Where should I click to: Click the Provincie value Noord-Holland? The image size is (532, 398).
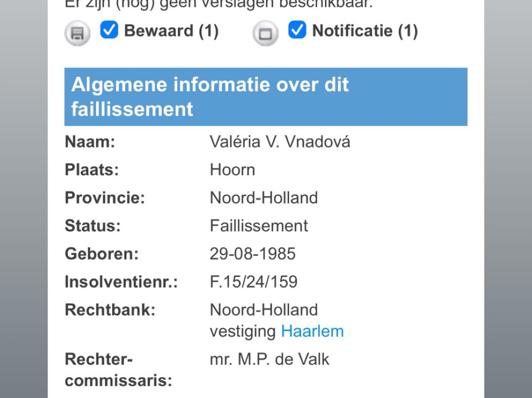(x=264, y=198)
